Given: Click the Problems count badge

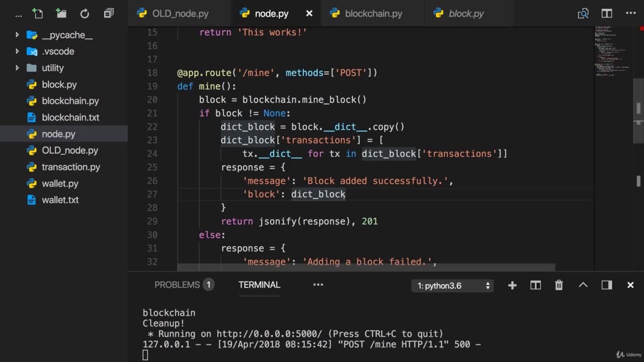Looking at the screenshot, I should point(208,285).
